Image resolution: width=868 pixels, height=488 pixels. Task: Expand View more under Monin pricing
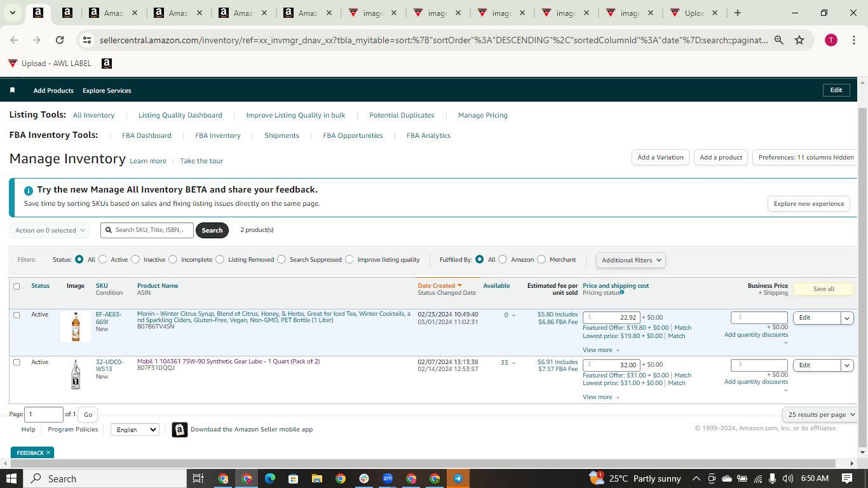tap(600, 350)
